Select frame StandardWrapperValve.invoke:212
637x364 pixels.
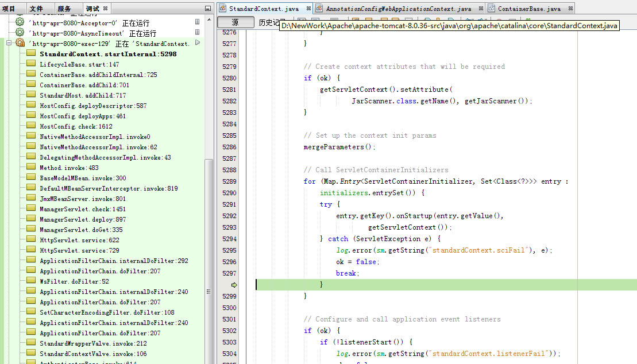[x=94, y=344]
